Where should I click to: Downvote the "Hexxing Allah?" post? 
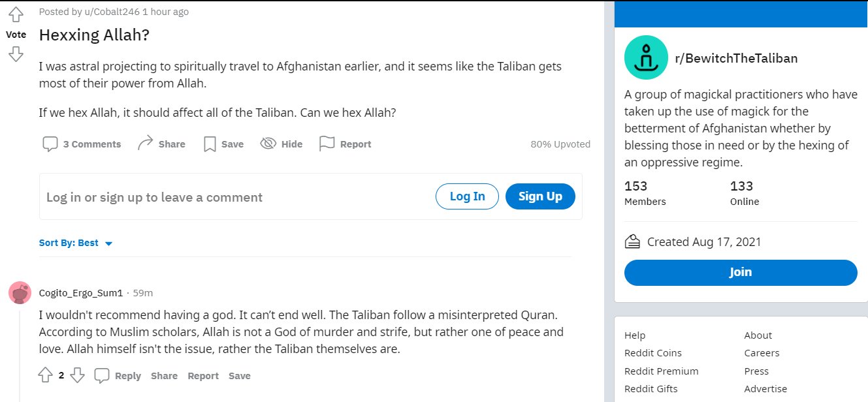tap(16, 54)
